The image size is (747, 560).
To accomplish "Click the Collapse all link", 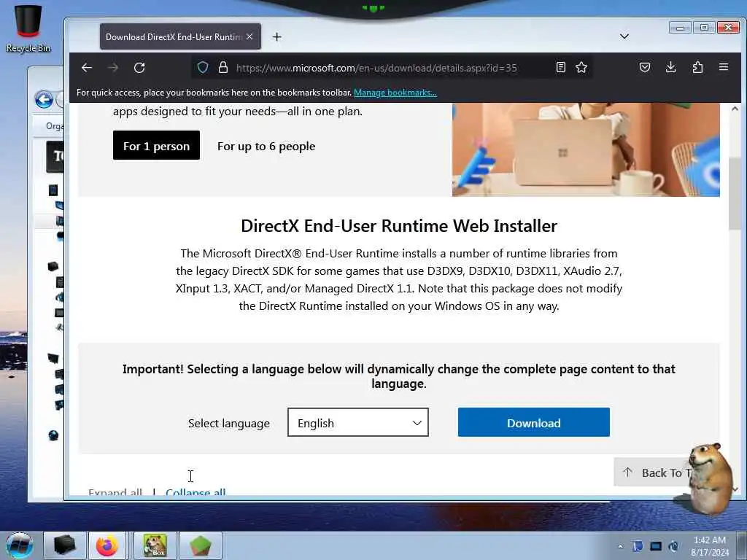I will (x=196, y=492).
